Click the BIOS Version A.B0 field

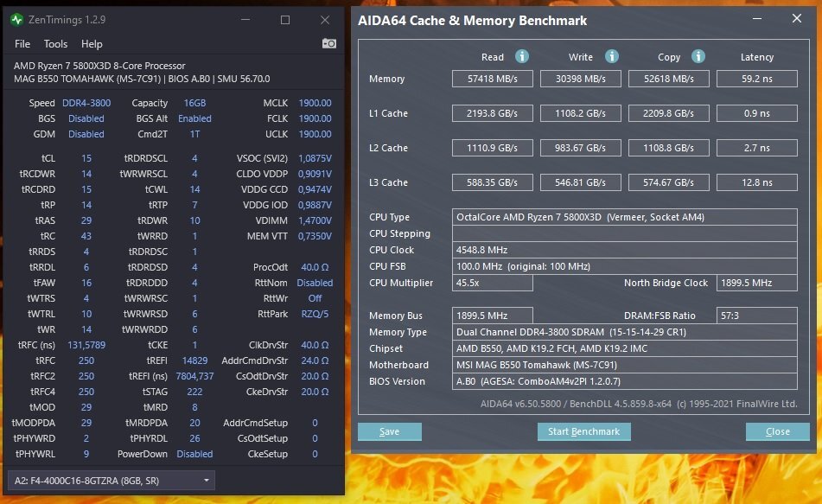click(x=625, y=381)
